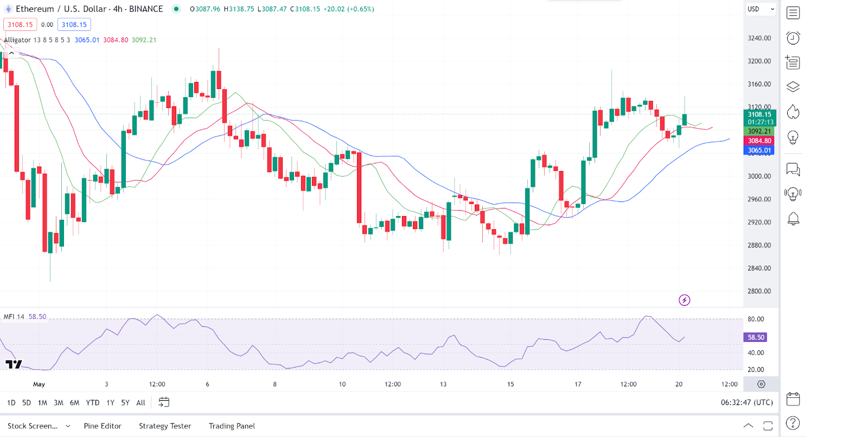
Task: Open the calendar icon in sidebar
Action: click(x=793, y=399)
